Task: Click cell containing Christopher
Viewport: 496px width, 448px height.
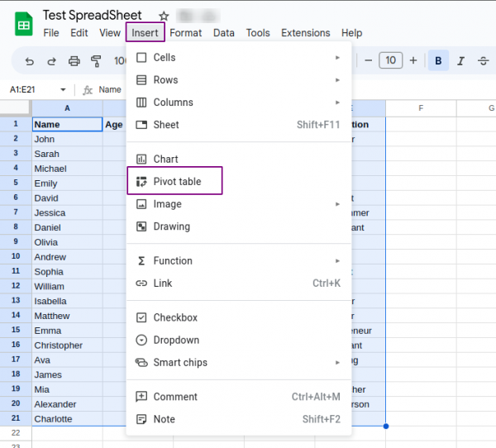Action: click(68, 346)
